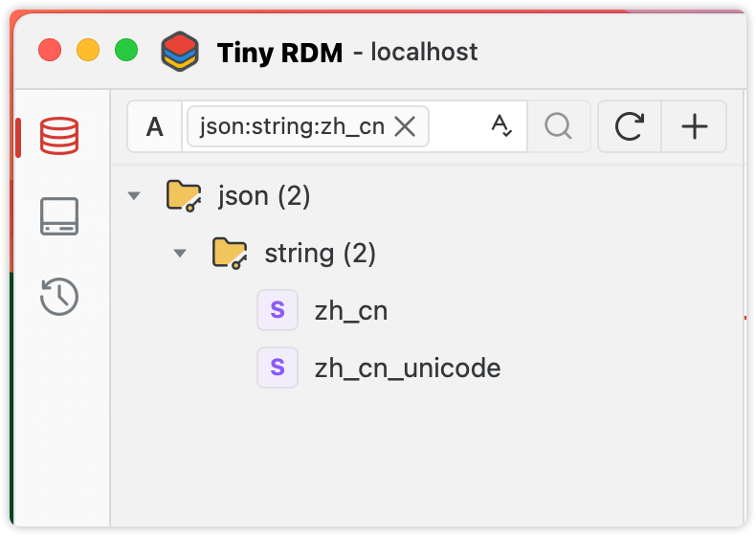Click the json:string:zh_cn filter tag text
756x536 pixels.
[x=292, y=127]
